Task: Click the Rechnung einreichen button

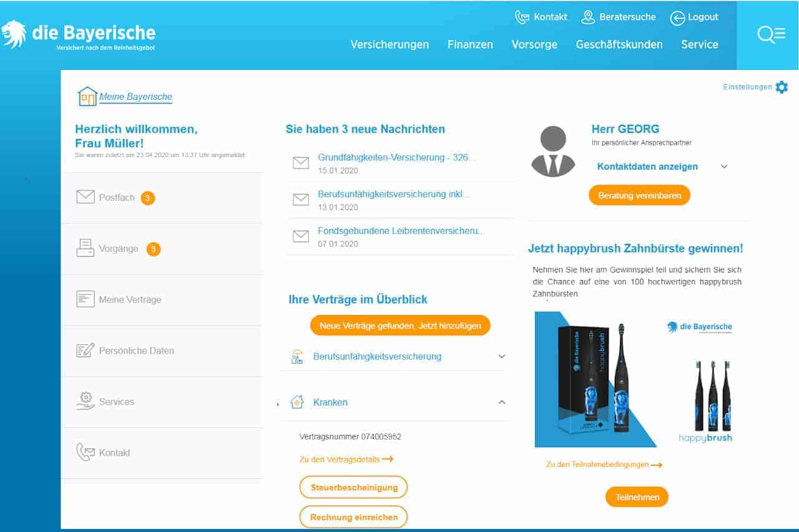Action: (x=354, y=517)
